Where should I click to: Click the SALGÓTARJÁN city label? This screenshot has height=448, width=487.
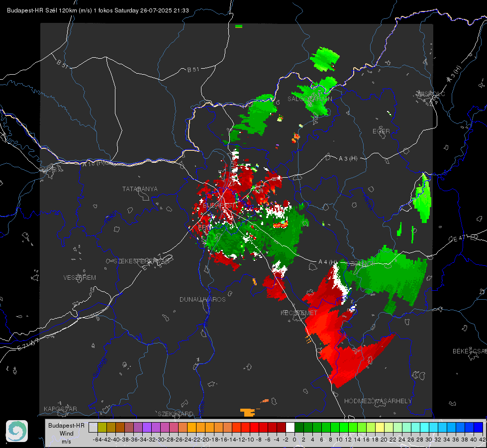[309, 99]
